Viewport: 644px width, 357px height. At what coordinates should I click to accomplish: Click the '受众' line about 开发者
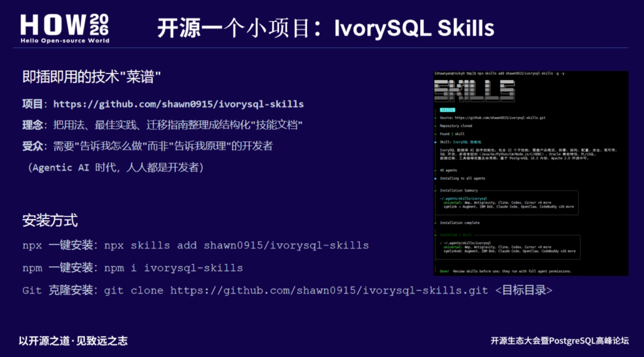click(147, 146)
